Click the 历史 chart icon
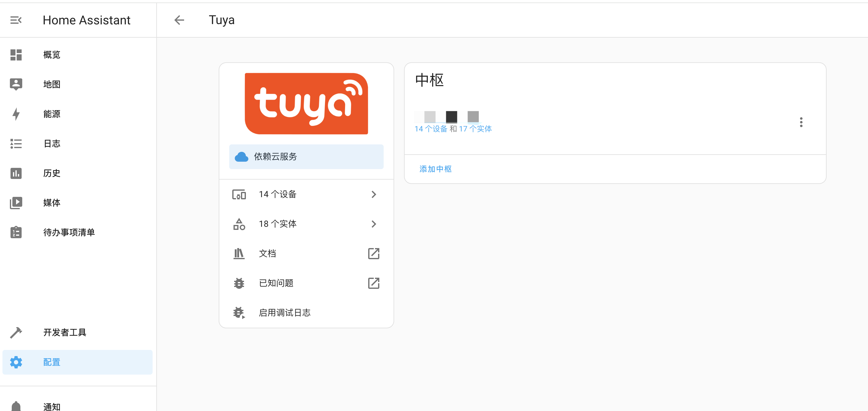868x411 pixels. point(16,173)
